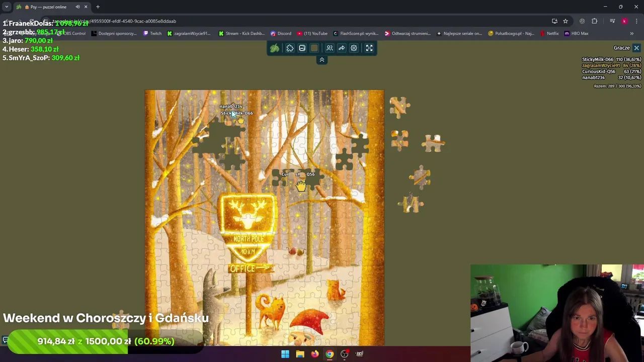Click the StickyMilk-D66 cursor label on puzzle

click(x=237, y=113)
